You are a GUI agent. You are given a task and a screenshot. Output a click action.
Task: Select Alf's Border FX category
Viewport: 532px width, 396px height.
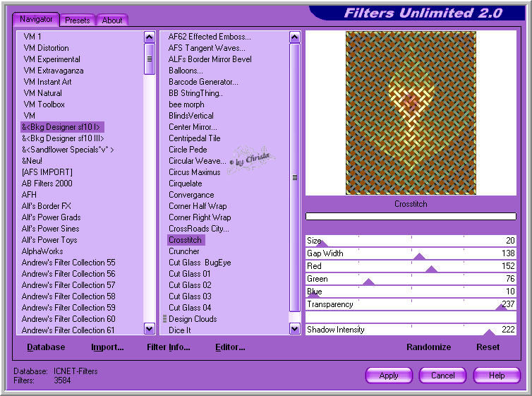[46, 206]
